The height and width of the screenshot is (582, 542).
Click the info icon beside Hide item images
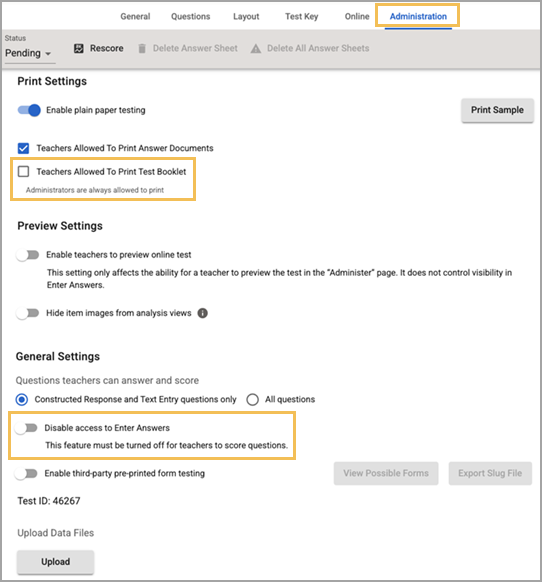(x=202, y=313)
